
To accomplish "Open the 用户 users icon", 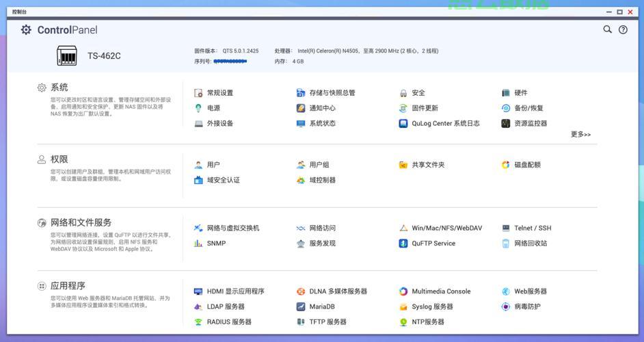I will click(198, 165).
